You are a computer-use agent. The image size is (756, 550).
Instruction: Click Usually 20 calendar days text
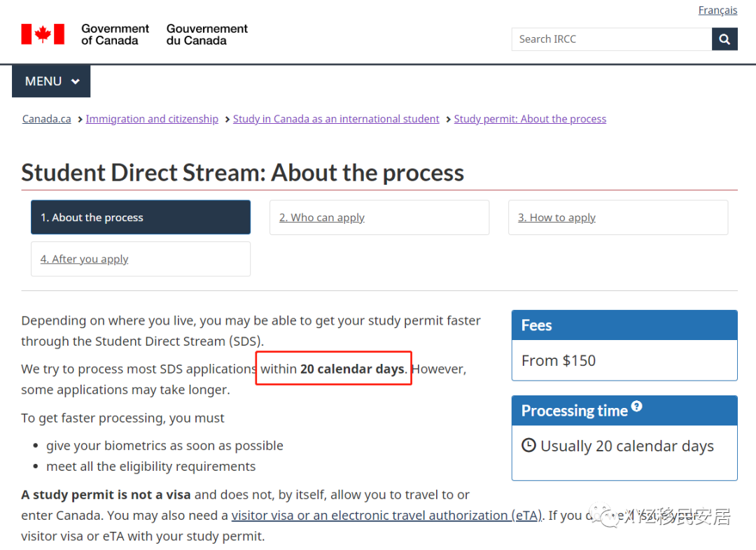[626, 446]
